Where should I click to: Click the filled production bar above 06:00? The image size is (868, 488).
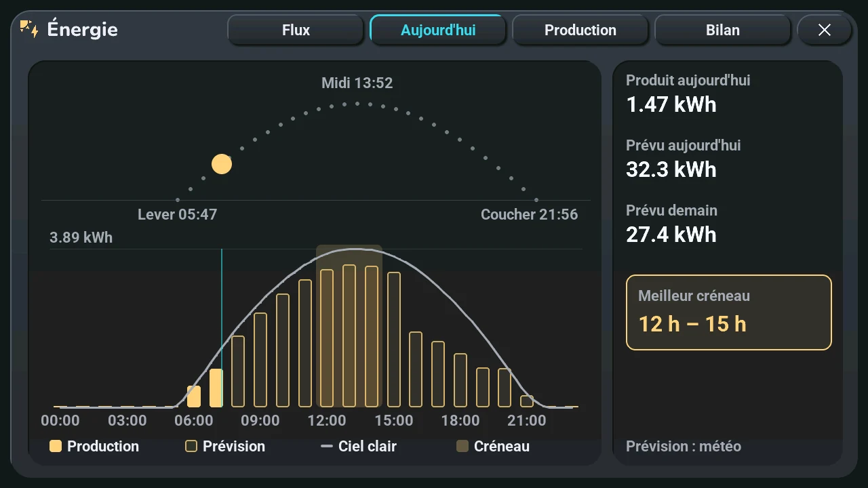coord(194,396)
